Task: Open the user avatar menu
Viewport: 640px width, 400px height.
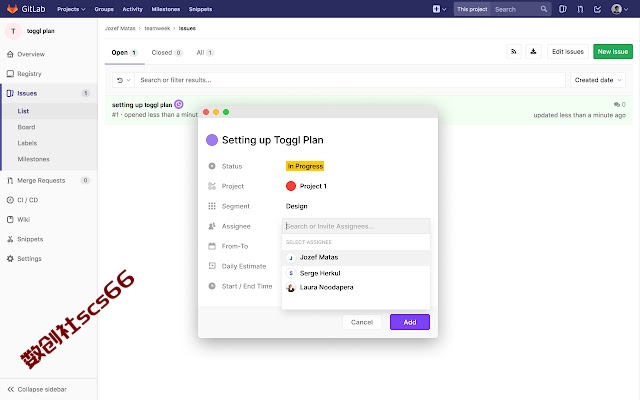Action: pyautogui.click(x=619, y=9)
